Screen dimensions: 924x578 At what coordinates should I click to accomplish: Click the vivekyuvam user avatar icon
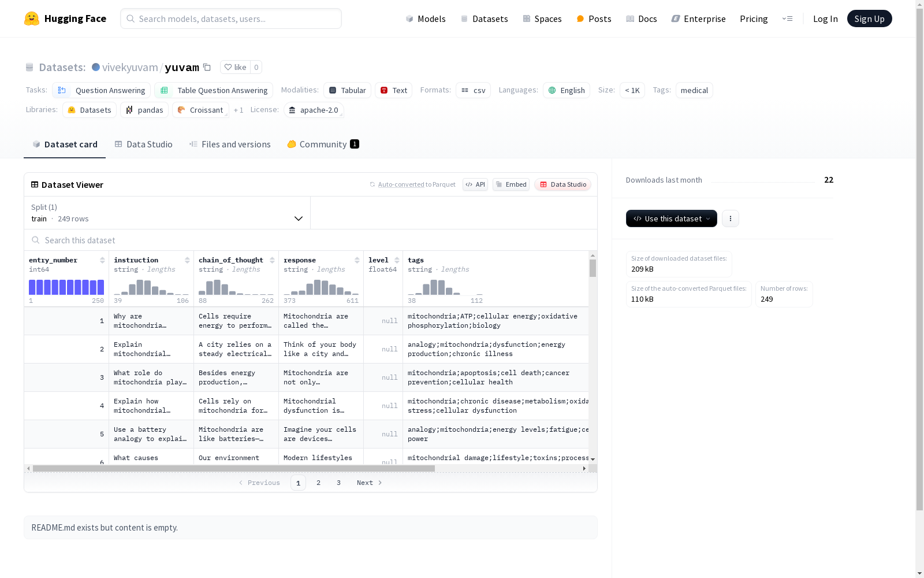coord(96,67)
